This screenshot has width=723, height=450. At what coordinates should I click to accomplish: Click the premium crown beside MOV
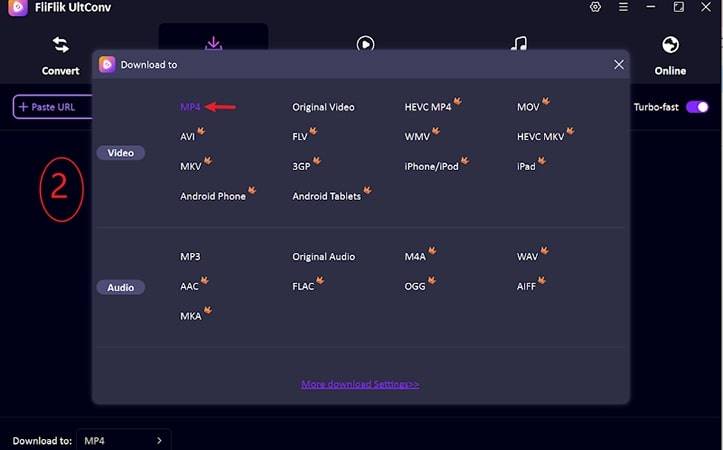pos(545,101)
